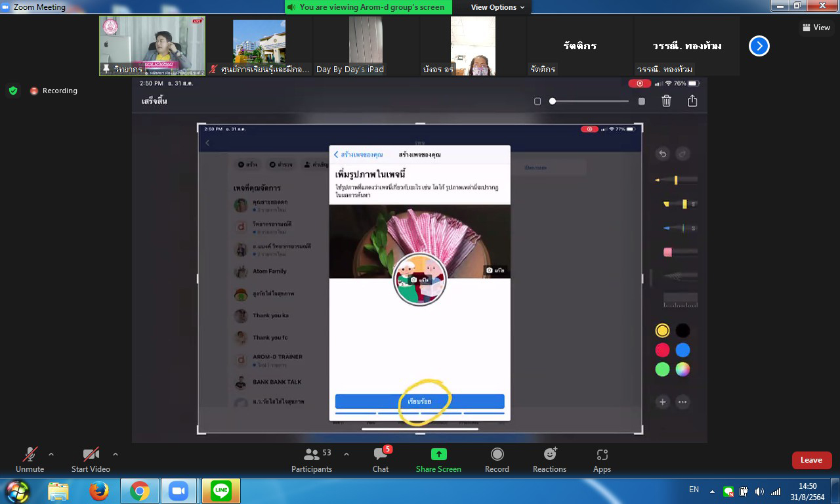Click the Participants icon

click(x=312, y=455)
